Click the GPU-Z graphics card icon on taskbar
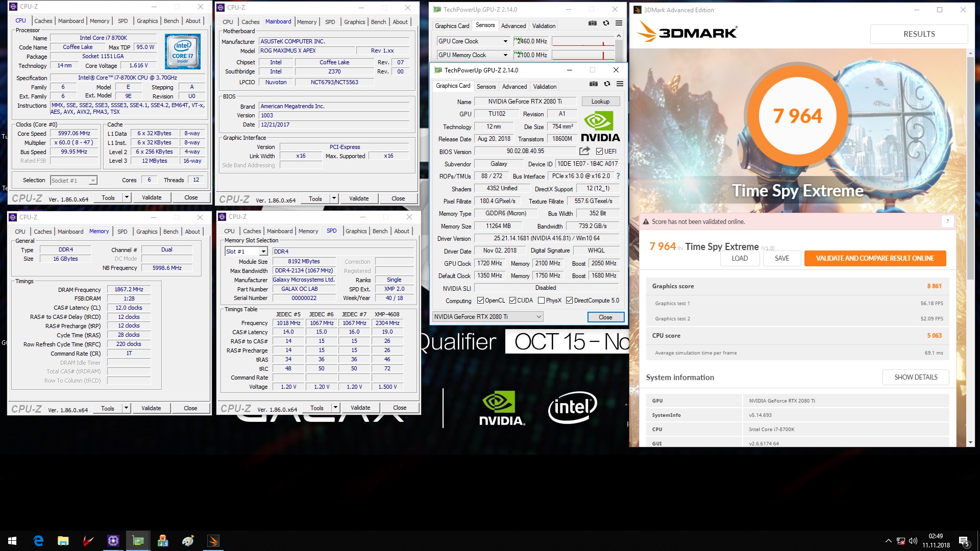980x551 pixels. coord(138,541)
